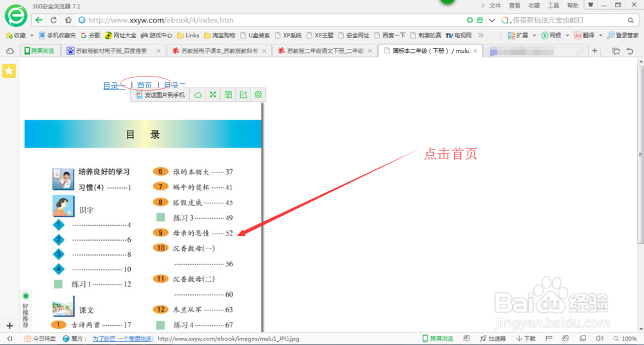
Task: Click the vertical page scrollbar
Action: [x=640, y=154]
